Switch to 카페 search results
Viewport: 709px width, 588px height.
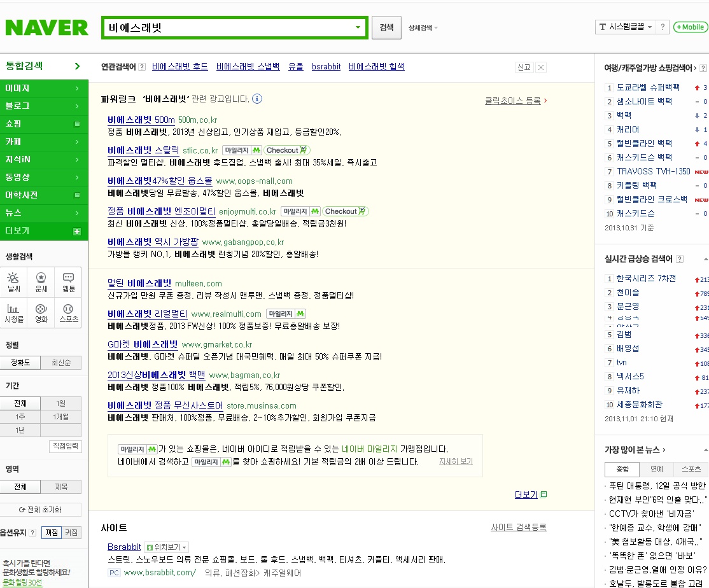pyautogui.click(x=44, y=142)
